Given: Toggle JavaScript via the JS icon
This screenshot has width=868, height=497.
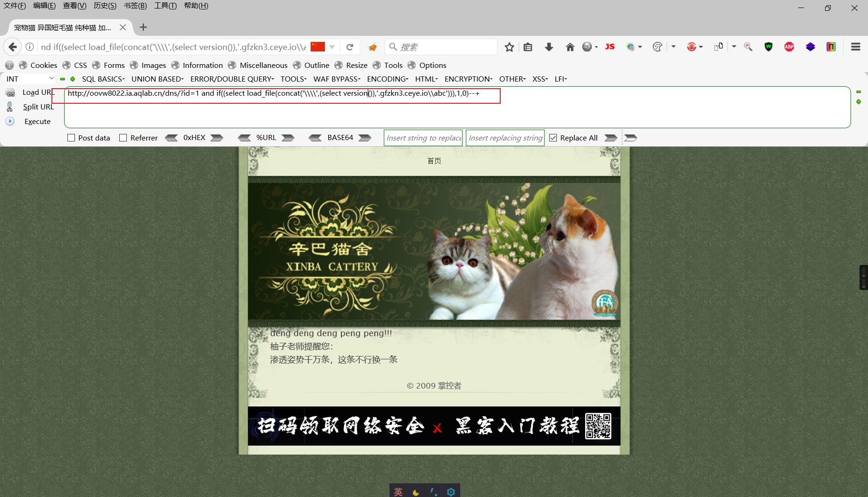Looking at the screenshot, I should point(610,47).
